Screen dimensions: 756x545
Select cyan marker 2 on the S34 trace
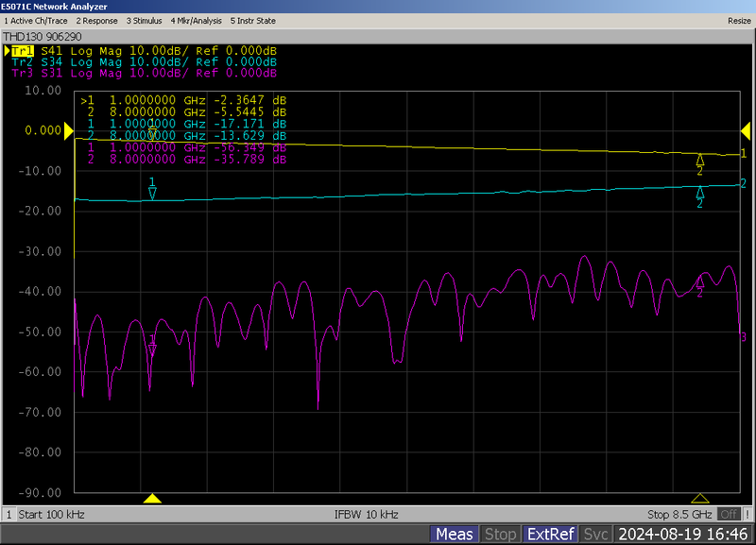tap(700, 192)
